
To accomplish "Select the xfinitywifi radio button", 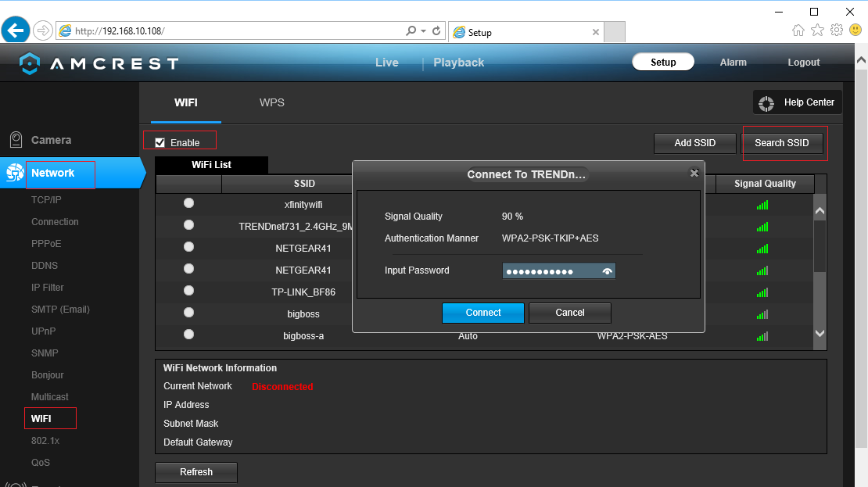I will [188, 203].
